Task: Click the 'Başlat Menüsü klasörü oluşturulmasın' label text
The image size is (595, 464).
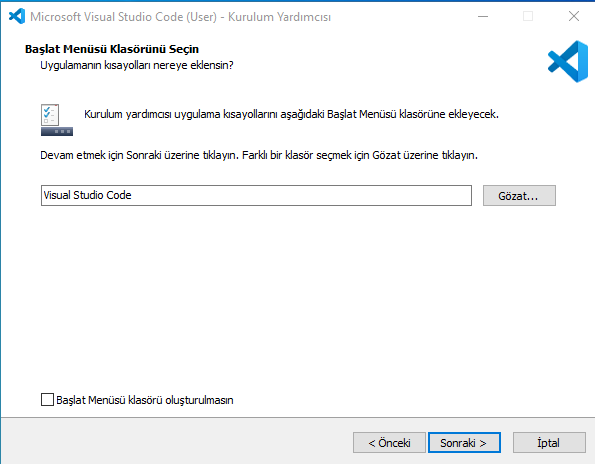Action: click(x=145, y=400)
